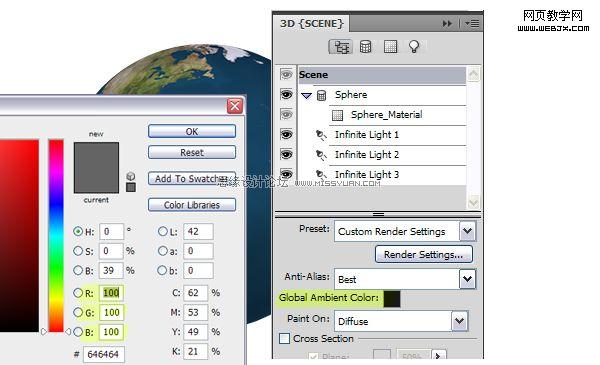Click the web-safe color cube icon
The width and height of the screenshot is (600, 365).
[131, 176]
